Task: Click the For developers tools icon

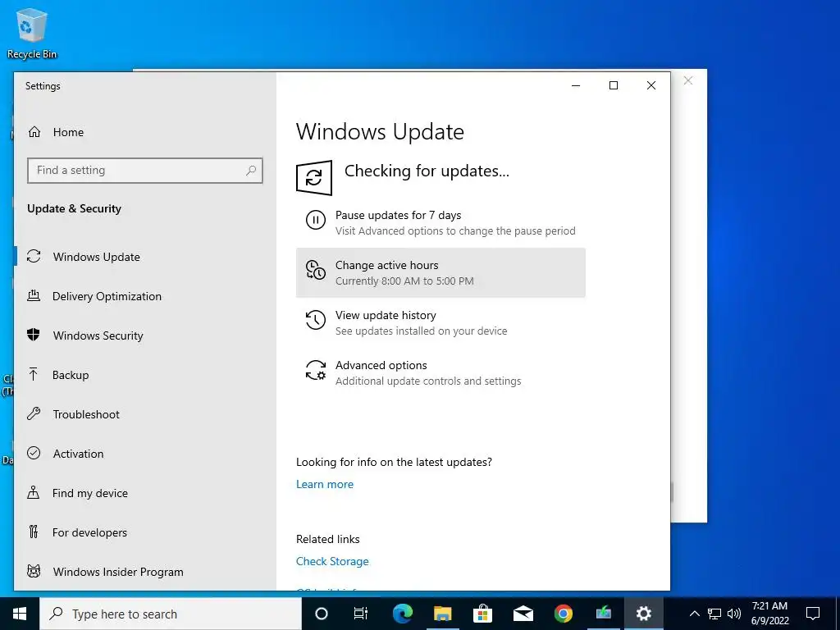Action: [x=34, y=532]
